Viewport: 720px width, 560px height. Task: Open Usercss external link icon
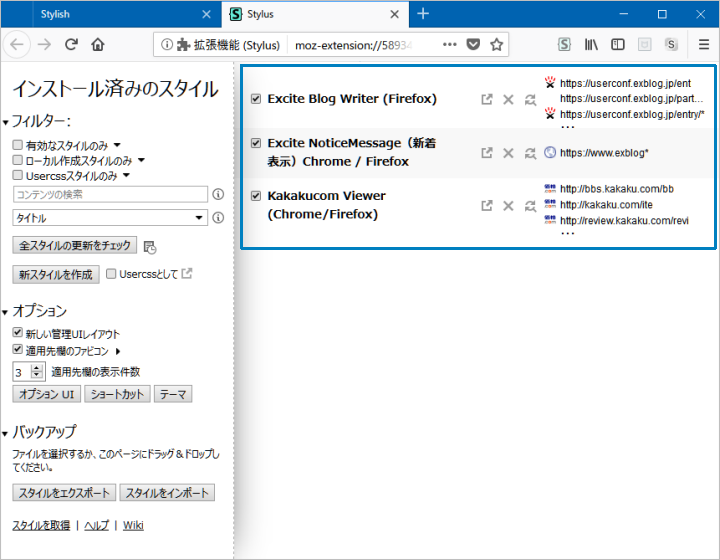(x=187, y=274)
